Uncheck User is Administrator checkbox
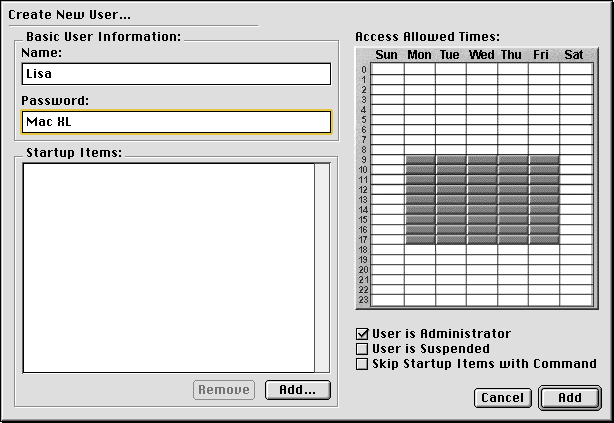This screenshot has width=614, height=423. tap(362, 334)
